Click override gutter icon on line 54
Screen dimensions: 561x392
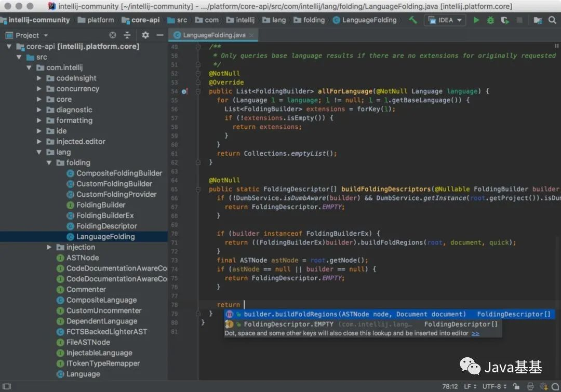coord(184,91)
